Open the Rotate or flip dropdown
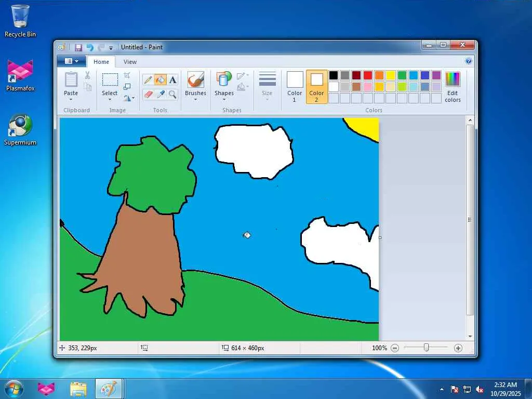This screenshot has height=399, width=532. coord(129,98)
